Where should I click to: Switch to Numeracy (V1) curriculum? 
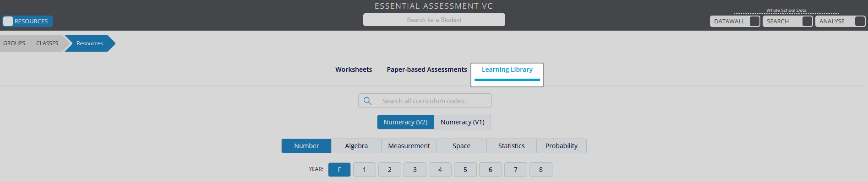[462, 122]
